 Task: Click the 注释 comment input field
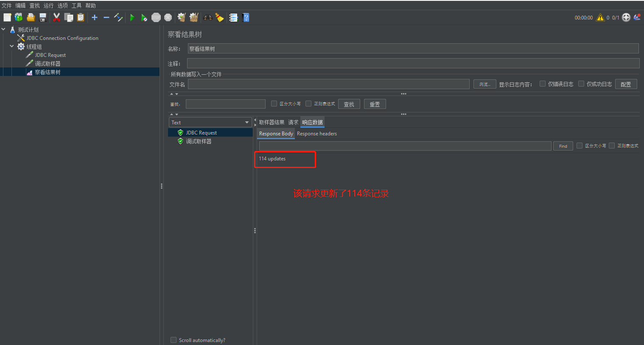point(413,63)
